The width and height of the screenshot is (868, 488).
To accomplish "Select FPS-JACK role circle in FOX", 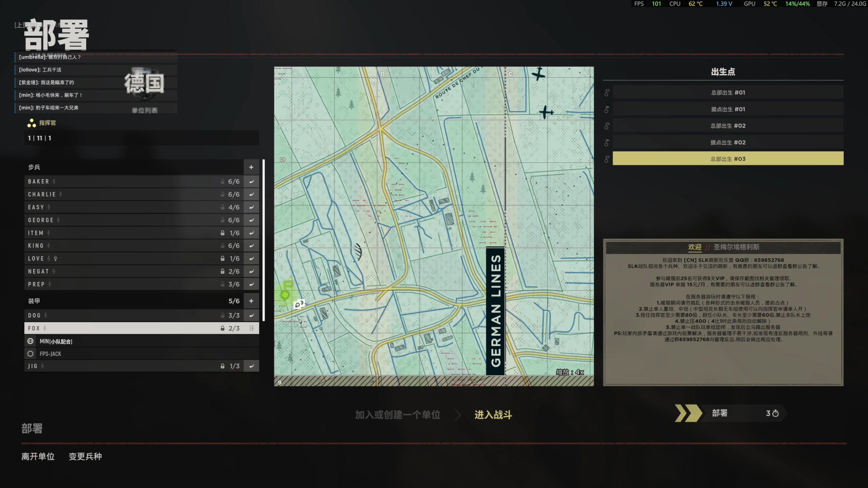I will tap(31, 354).
